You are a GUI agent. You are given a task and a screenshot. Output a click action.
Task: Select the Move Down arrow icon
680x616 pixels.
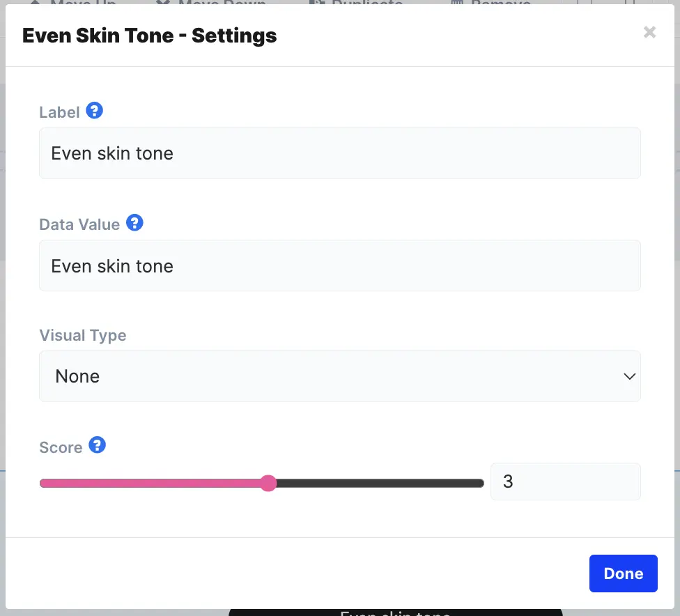tap(162, 3)
